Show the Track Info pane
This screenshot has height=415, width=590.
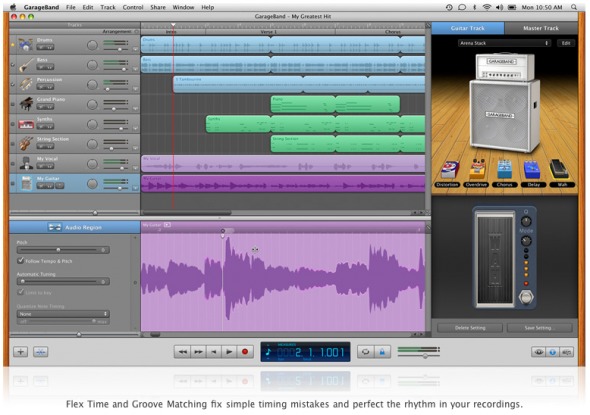pos(552,352)
